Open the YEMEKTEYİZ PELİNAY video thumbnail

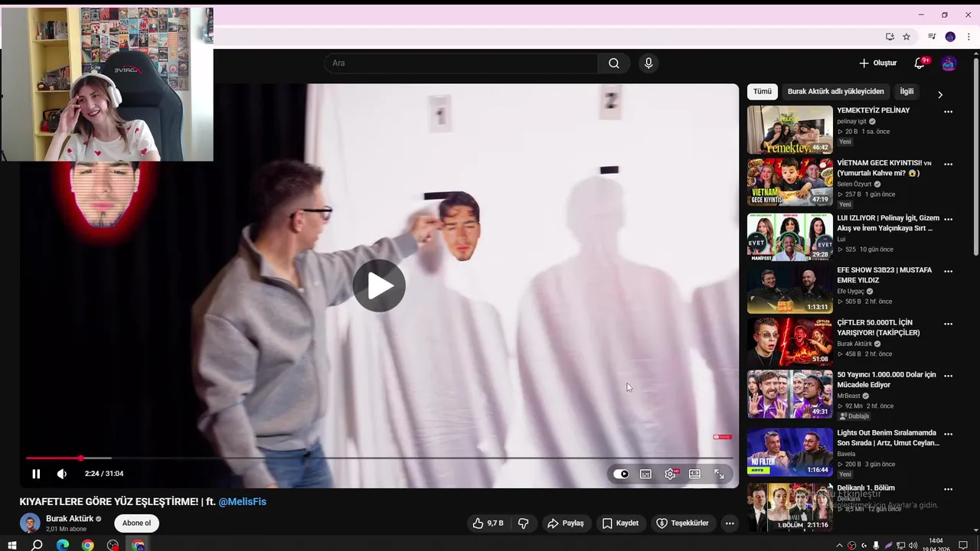[x=789, y=130]
